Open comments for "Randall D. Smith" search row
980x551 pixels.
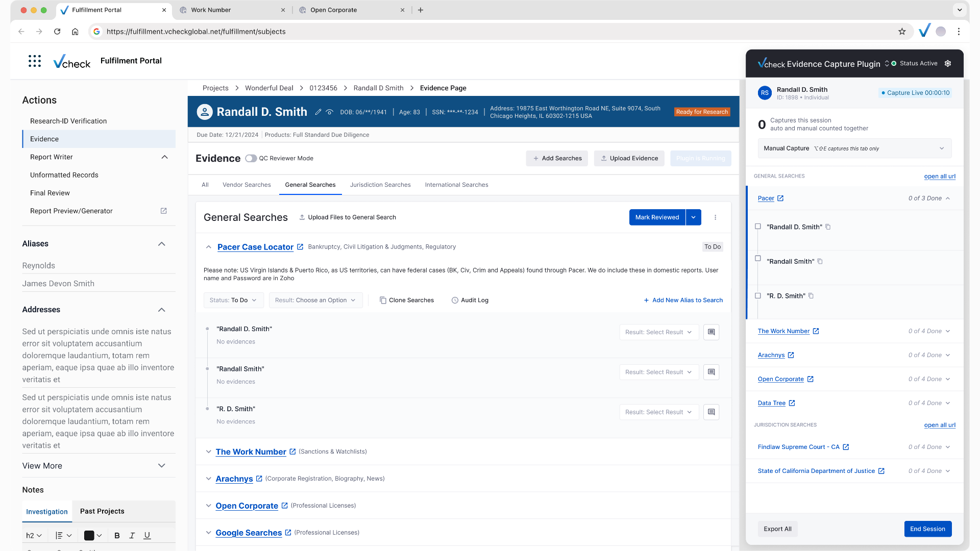tap(711, 332)
